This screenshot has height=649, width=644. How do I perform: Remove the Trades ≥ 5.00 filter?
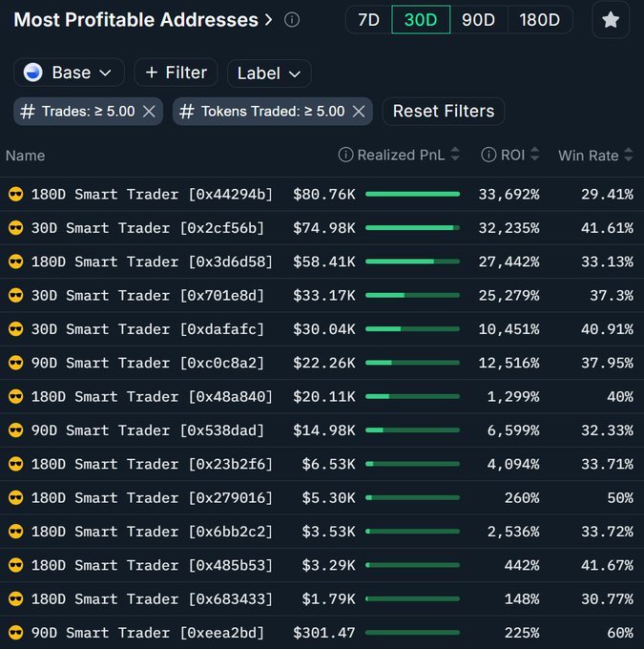(149, 112)
